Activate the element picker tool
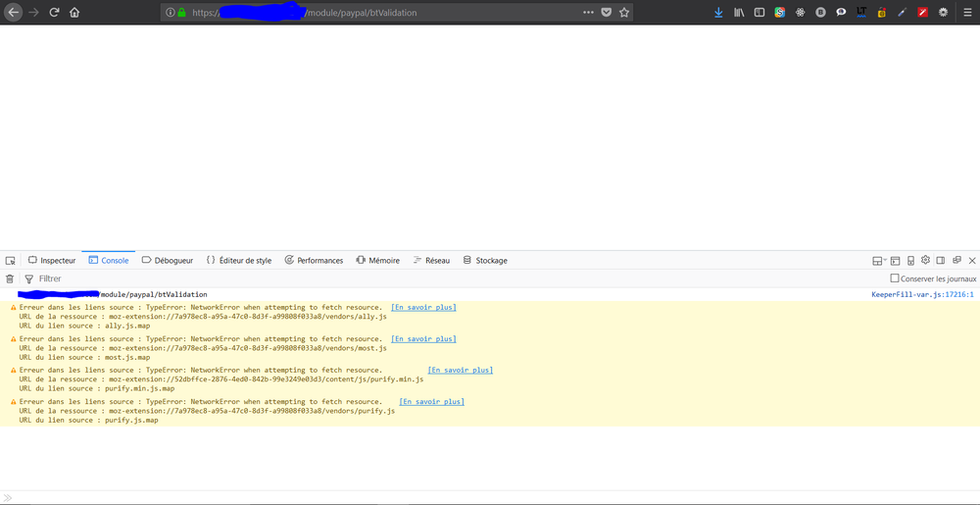The width and height of the screenshot is (980, 505). [x=10, y=261]
